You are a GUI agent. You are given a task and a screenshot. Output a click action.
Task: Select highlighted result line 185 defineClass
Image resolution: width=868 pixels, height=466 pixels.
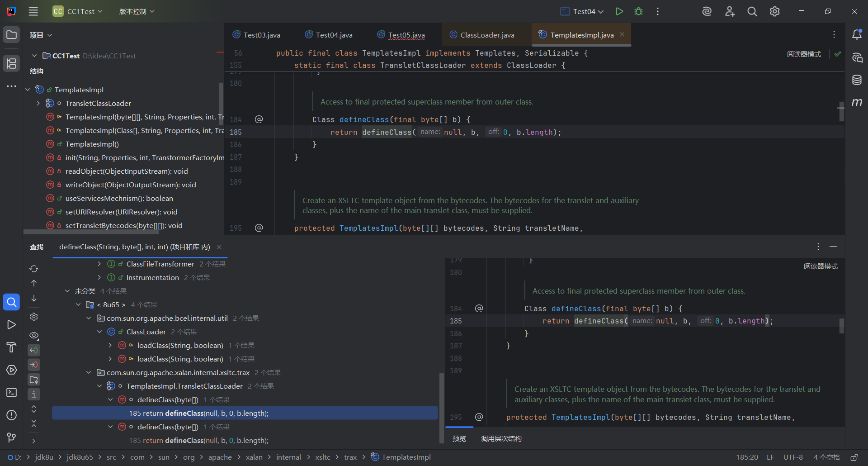tap(245, 413)
